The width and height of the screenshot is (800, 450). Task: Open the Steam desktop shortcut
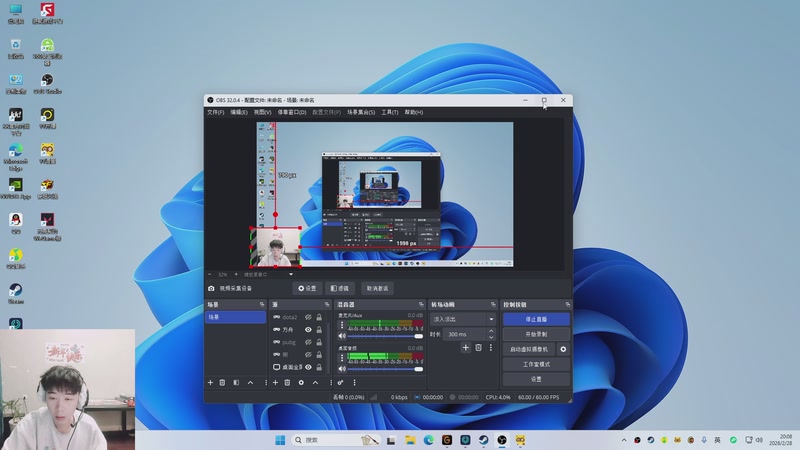pos(16,294)
